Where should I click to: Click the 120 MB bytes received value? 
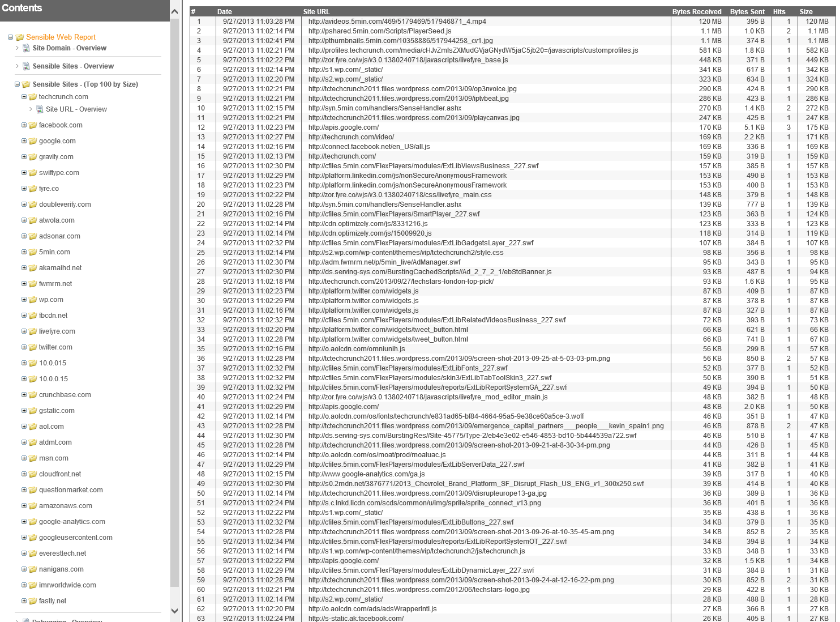pos(710,22)
